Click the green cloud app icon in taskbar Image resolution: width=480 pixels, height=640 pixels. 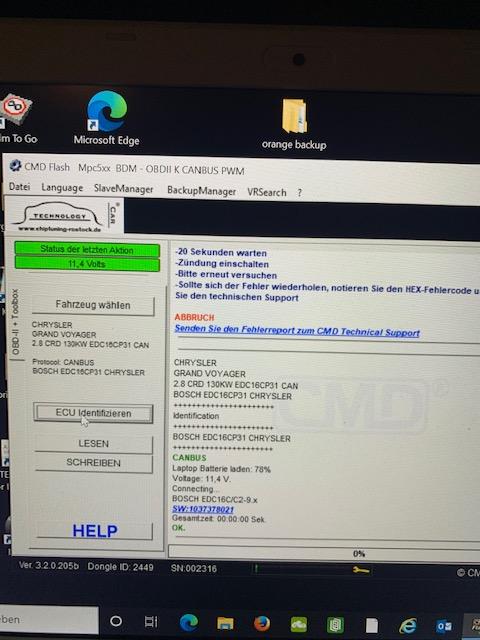tap(298, 624)
